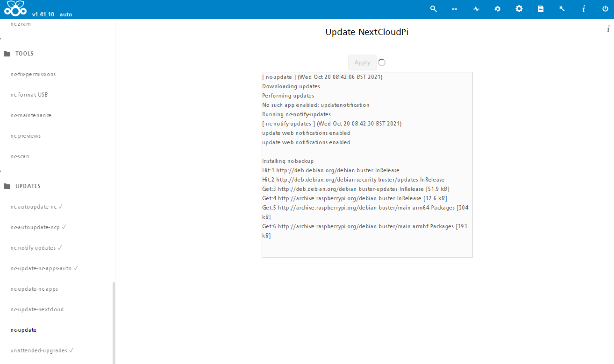Select nc-maintenance in sidebar

[x=31, y=115]
